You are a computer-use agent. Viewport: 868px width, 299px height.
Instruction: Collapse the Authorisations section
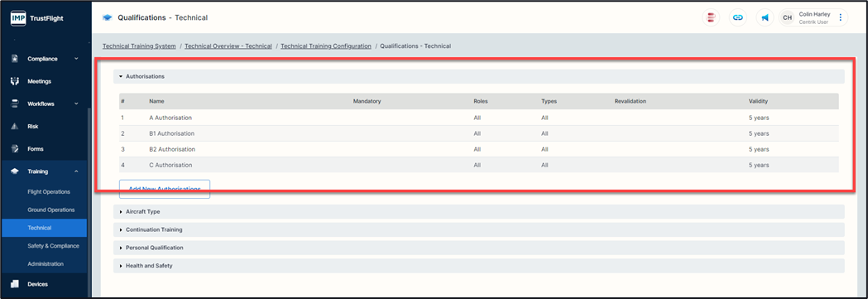[x=479, y=76]
